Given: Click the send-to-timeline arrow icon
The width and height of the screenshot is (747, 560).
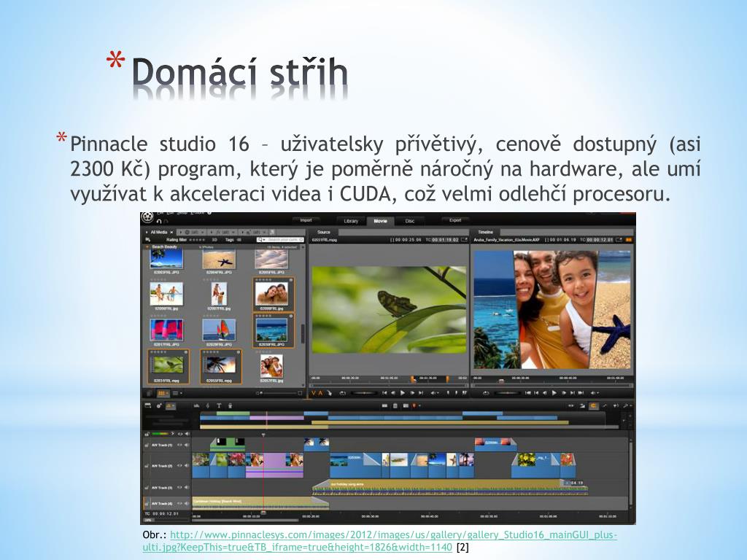Looking at the screenshot, I should point(329,393).
